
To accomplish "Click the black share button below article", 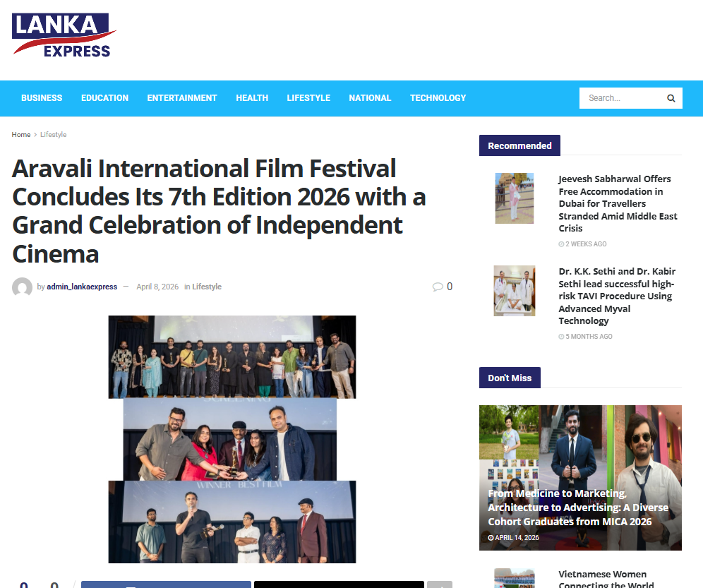I will [x=339, y=584].
